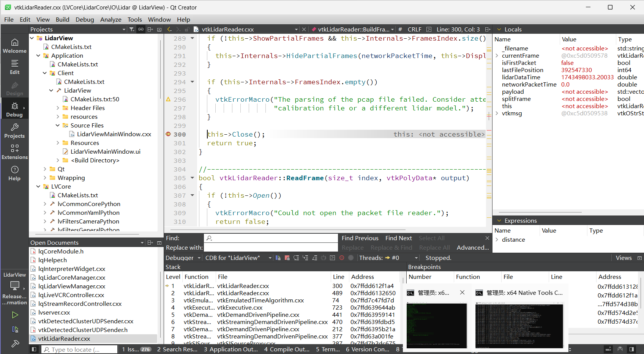Toggle synchronize with editor link icon
The height and width of the screenshot is (354, 644).
tap(141, 29)
